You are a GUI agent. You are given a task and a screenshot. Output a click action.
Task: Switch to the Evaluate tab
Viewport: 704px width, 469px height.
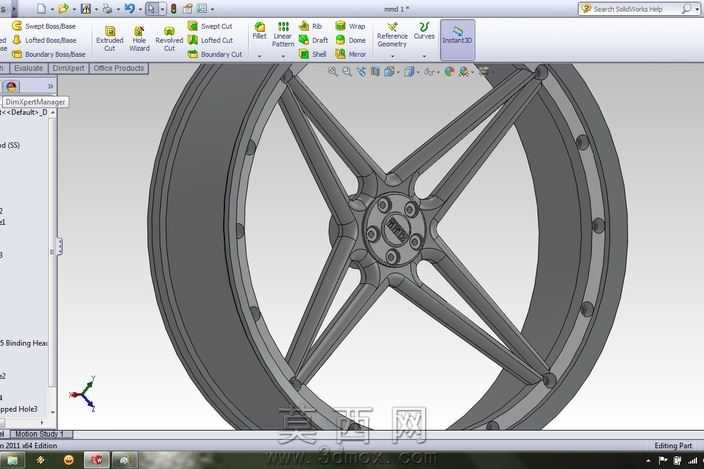click(28, 68)
